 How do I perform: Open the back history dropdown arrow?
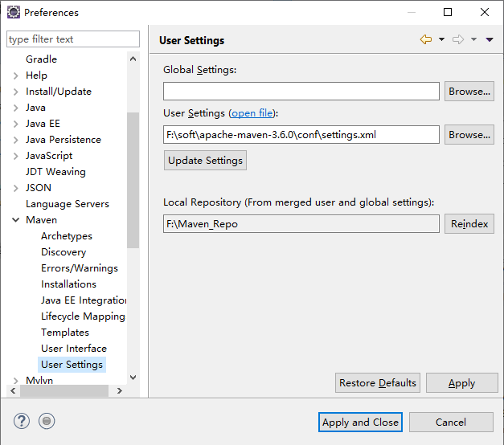[x=441, y=40]
